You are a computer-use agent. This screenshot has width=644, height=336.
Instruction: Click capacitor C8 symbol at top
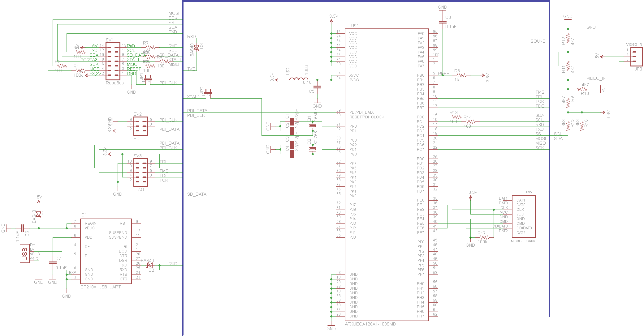coord(443,22)
